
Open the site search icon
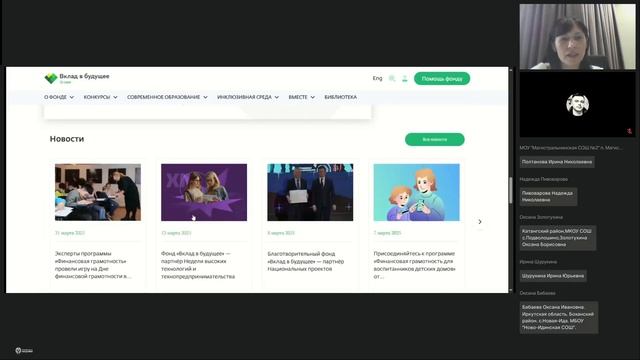[x=392, y=78]
